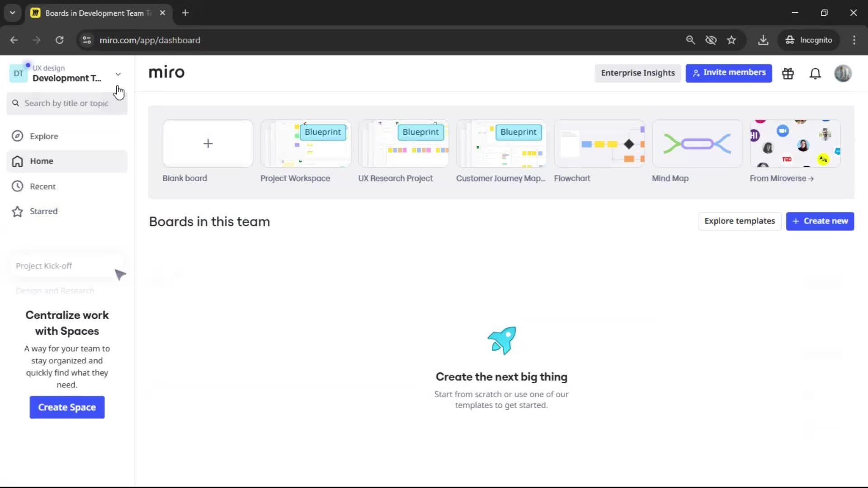Create a Blank board from thumbnail
Image resolution: width=868 pixels, height=488 pixels.
coord(208,144)
